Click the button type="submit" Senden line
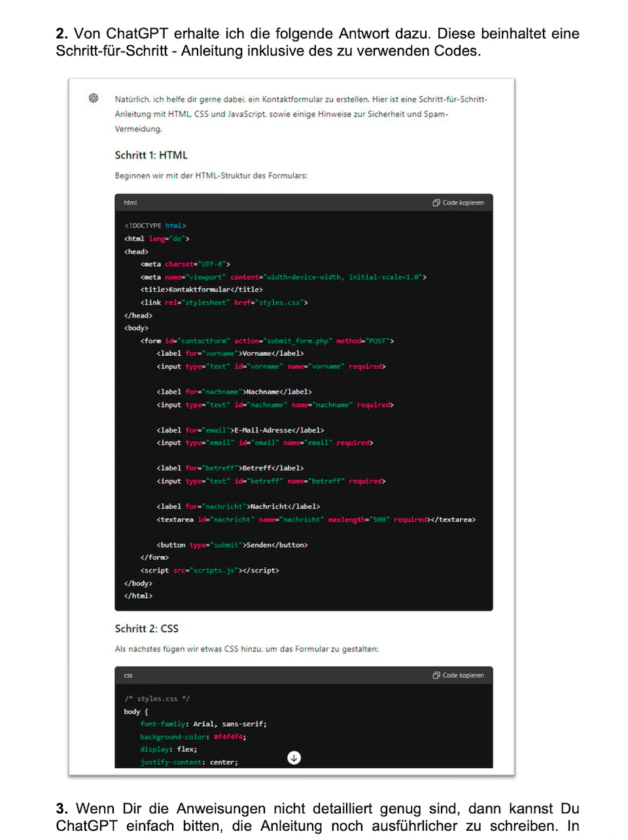 point(232,545)
